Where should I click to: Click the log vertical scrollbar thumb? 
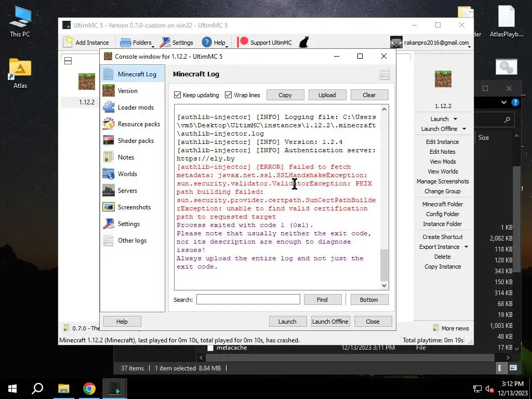click(384, 265)
